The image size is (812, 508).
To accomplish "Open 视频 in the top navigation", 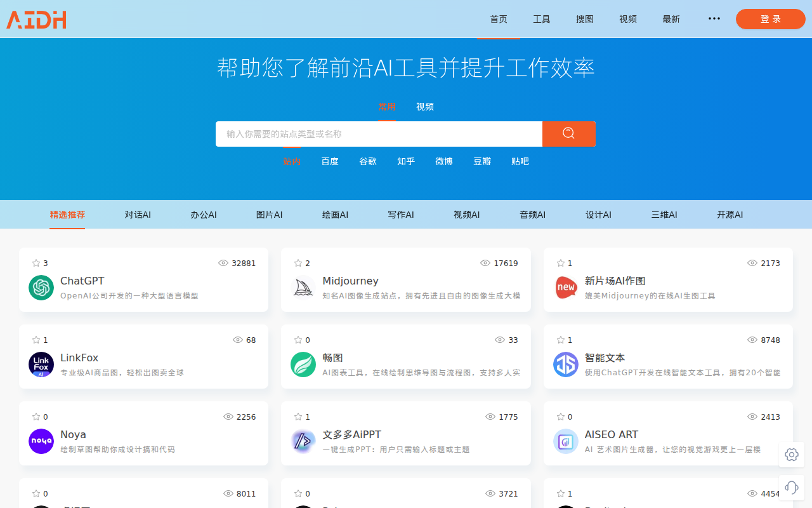I will point(628,19).
